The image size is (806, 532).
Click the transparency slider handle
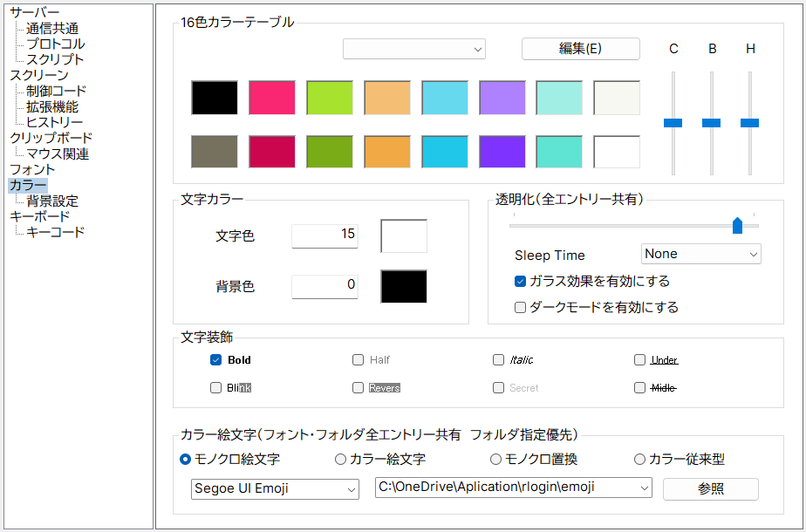click(737, 226)
